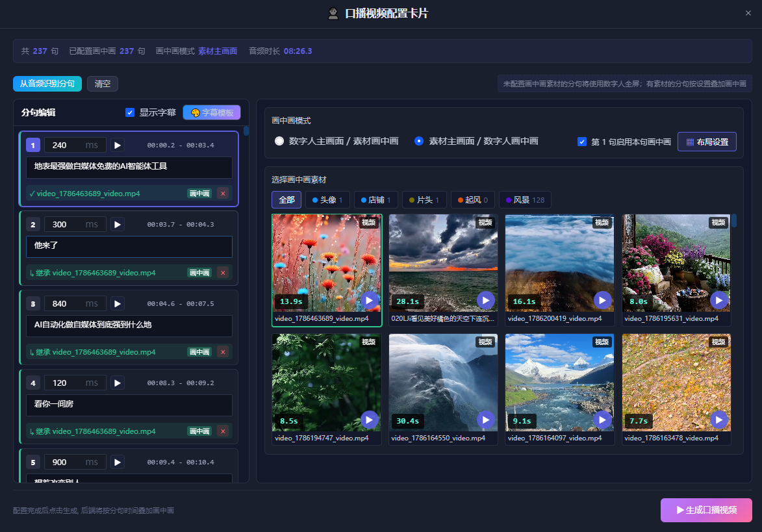Filter materials by 店铺 tag

pyautogui.click(x=375, y=199)
